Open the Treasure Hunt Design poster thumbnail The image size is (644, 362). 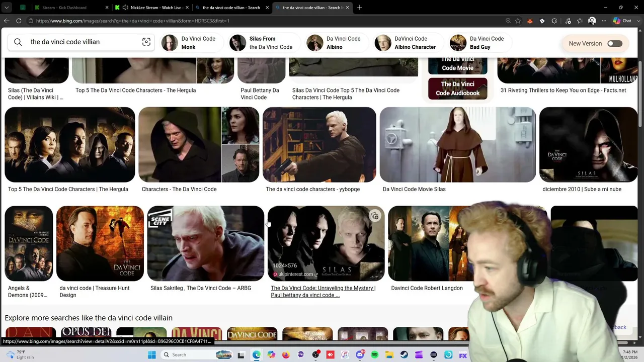tap(100, 243)
